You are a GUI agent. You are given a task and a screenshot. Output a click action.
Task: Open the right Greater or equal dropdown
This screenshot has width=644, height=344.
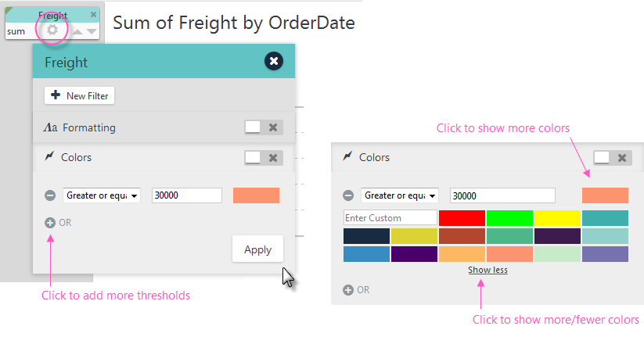pos(401,195)
